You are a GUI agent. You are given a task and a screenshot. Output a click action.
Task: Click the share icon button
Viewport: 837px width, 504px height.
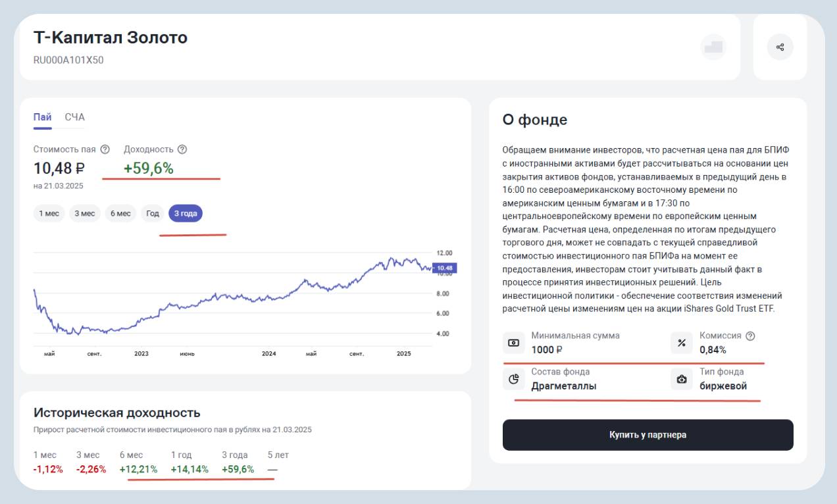point(780,47)
